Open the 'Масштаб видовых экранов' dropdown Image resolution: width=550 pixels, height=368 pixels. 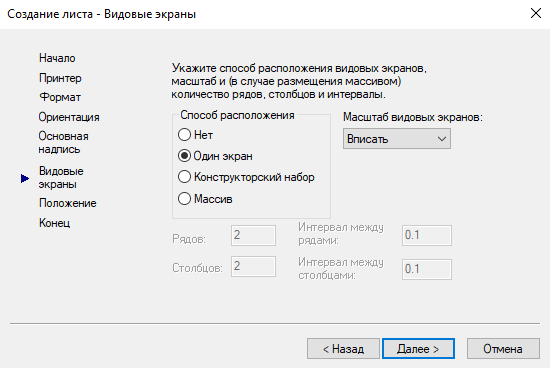397,139
